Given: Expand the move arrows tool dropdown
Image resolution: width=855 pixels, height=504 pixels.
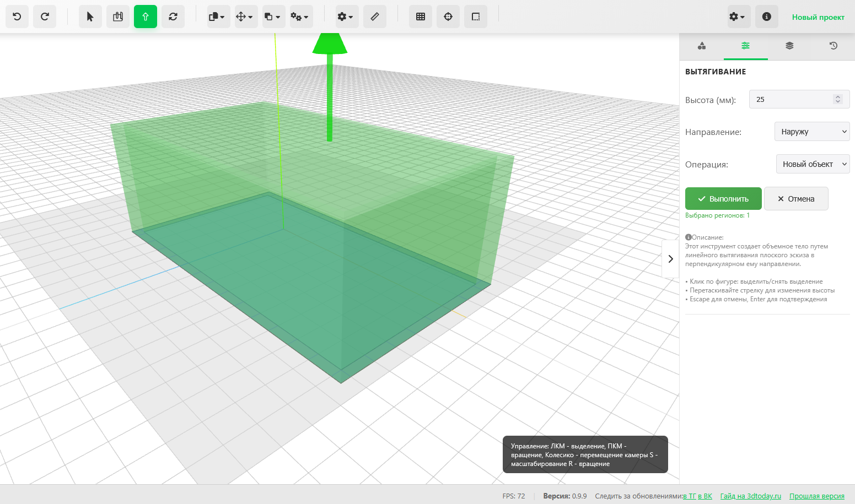Looking at the screenshot, I should coord(244,17).
